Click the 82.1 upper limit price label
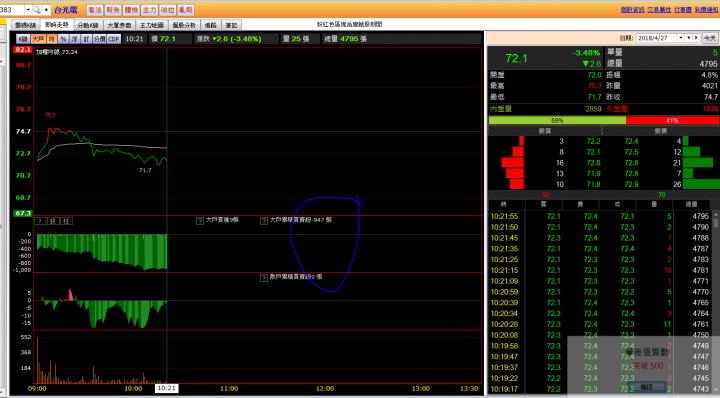This screenshot has height=398, width=720. pos(22,50)
